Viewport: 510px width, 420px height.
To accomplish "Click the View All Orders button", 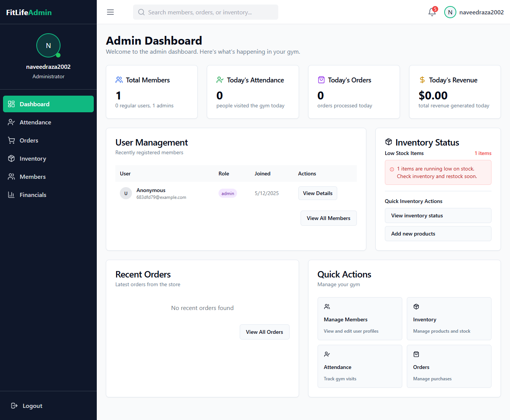I will click(264, 332).
